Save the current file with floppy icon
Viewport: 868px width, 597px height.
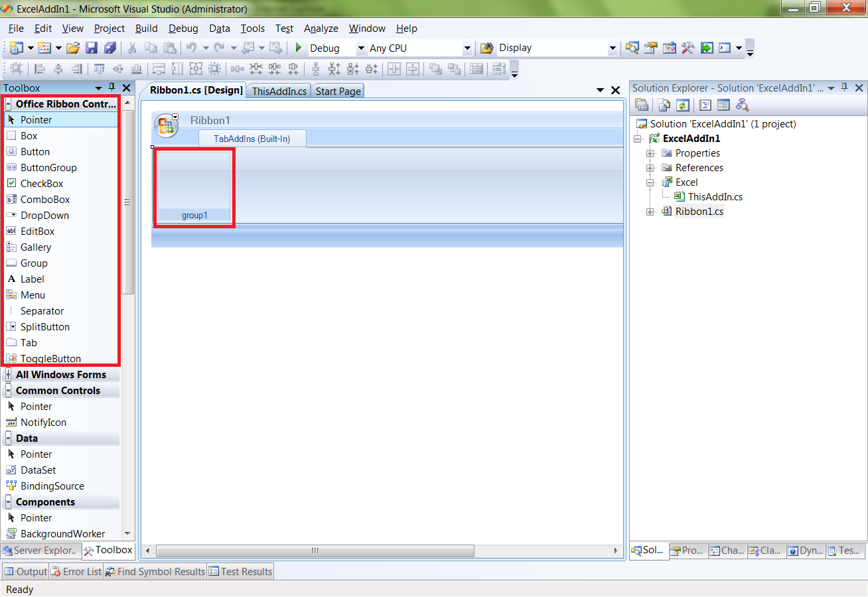pyautogui.click(x=92, y=48)
